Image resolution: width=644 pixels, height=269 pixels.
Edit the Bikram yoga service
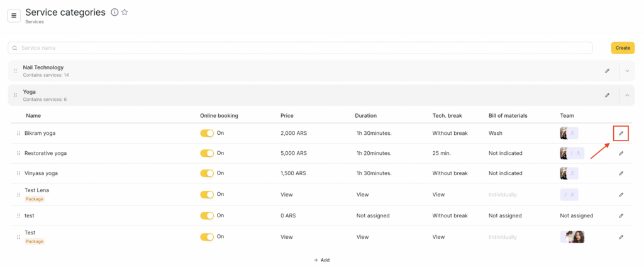point(621,133)
